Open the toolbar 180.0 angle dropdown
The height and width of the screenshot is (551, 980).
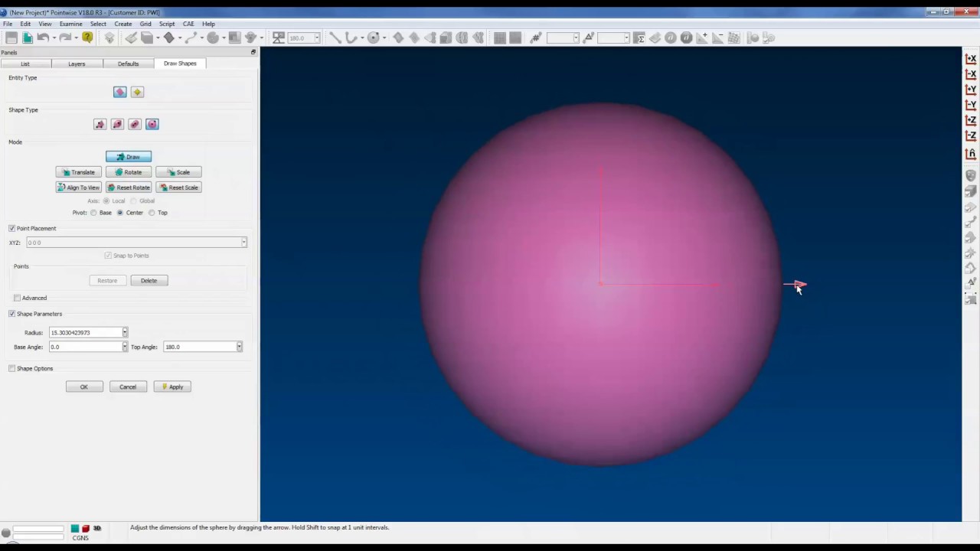click(317, 37)
